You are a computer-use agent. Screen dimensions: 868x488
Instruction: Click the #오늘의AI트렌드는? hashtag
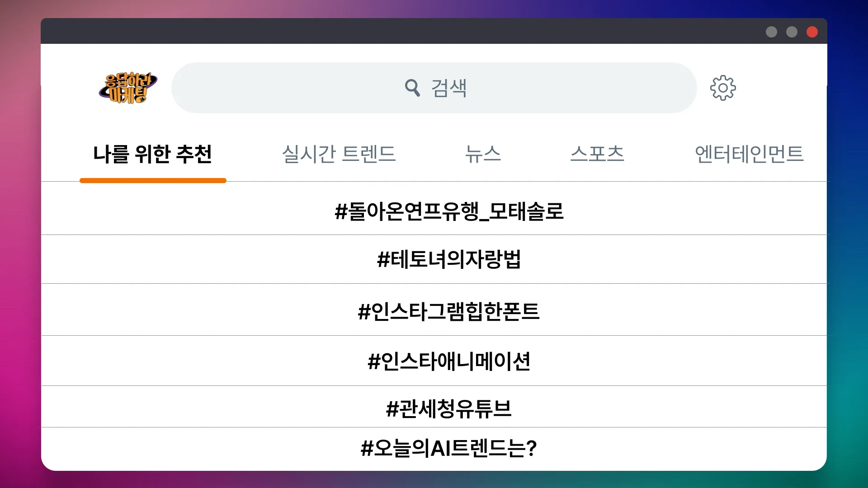point(449,448)
